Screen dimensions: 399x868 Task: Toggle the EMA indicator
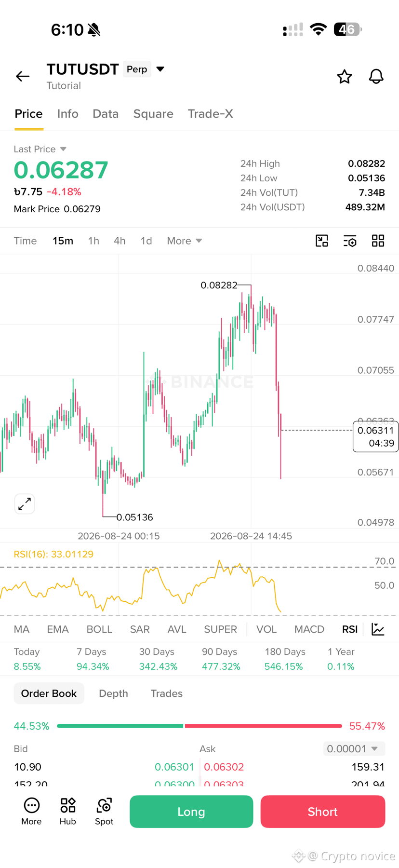58,629
